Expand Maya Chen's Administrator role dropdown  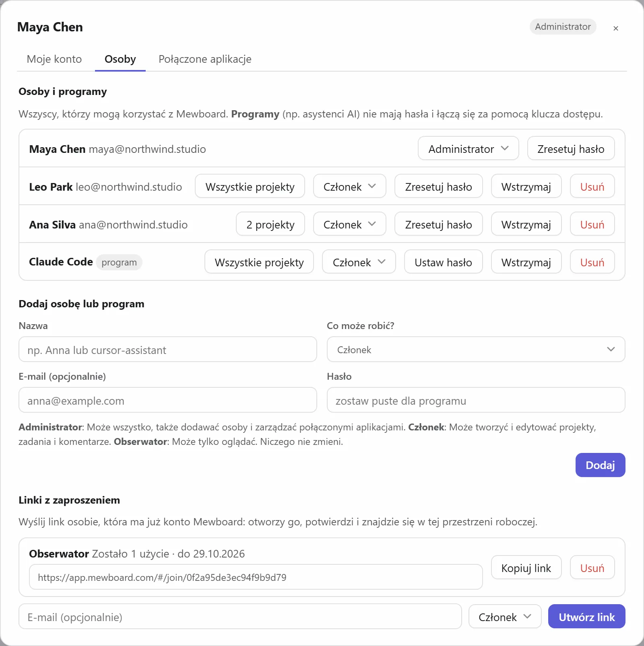[468, 148]
